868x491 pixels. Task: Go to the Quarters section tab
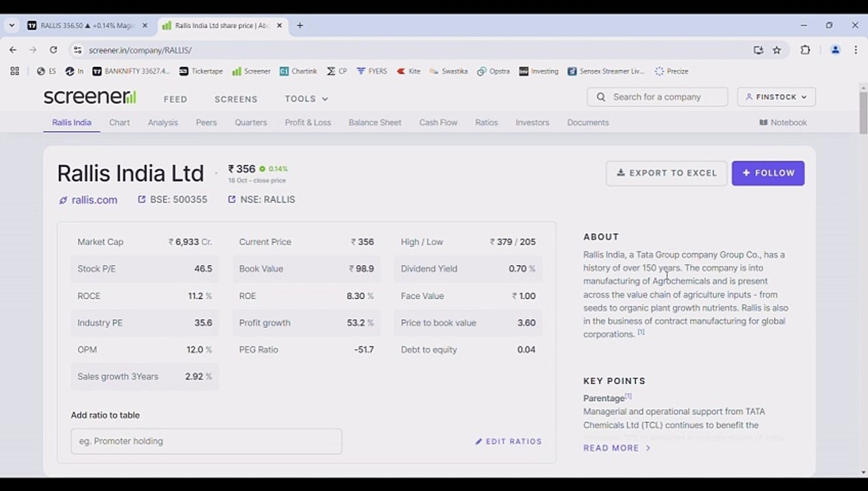(250, 122)
